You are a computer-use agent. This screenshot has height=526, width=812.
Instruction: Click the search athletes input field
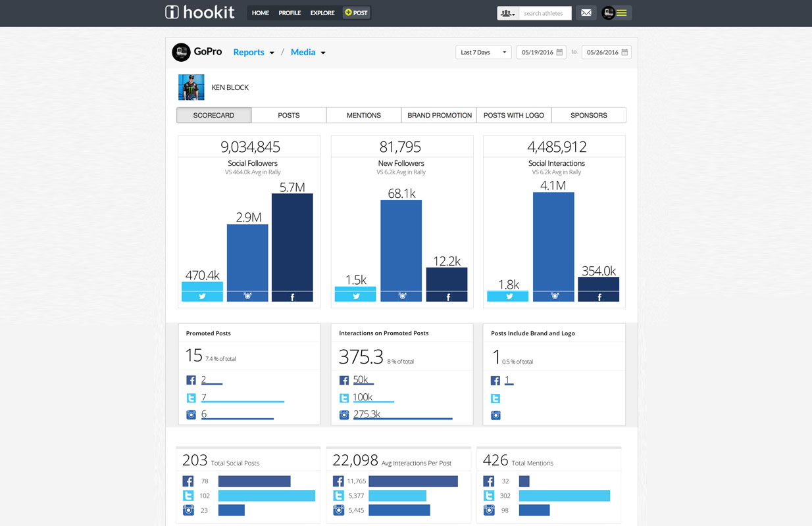[x=544, y=13]
